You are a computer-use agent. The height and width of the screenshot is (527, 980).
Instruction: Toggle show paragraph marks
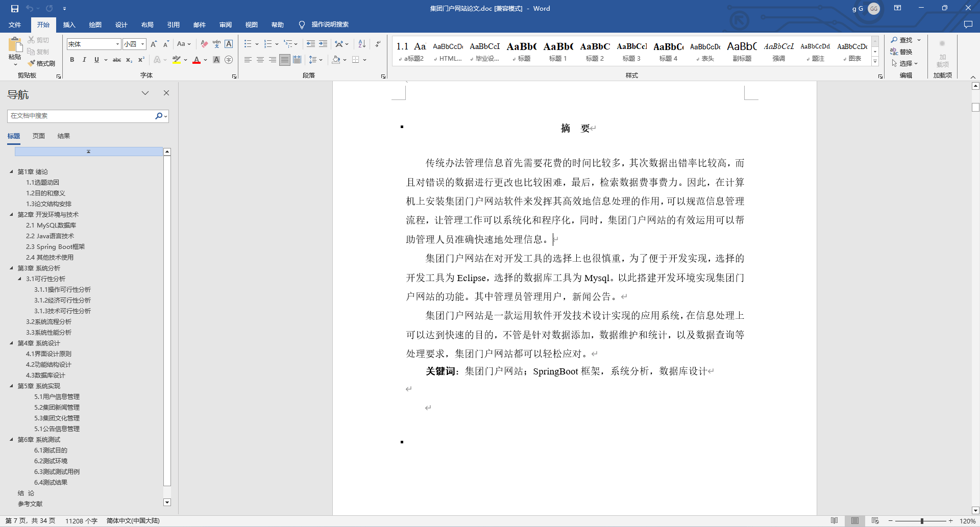(x=378, y=44)
